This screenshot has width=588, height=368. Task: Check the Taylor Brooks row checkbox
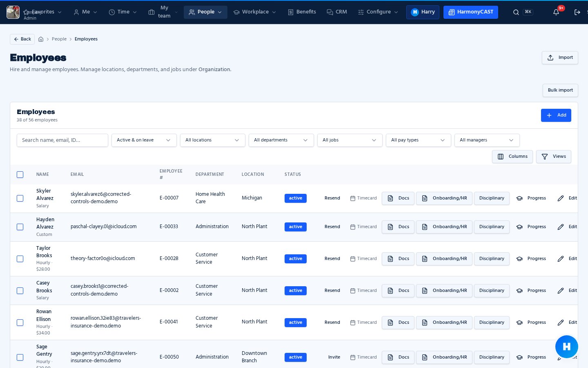[x=20, y=259]
